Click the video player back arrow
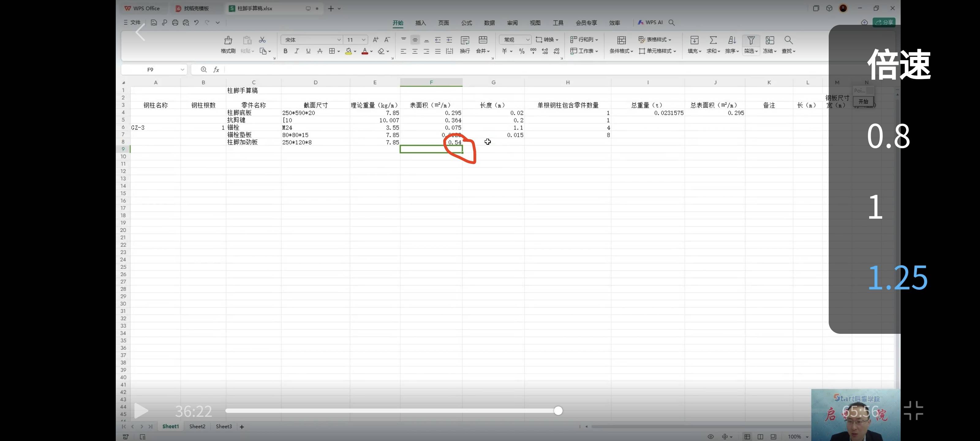The width and height of the screenshot is (980, 441). click(x=140, y=32)
